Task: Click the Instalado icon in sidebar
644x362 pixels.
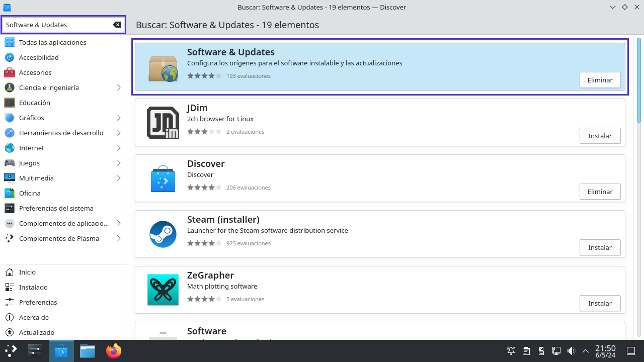Action: [9, 287]
